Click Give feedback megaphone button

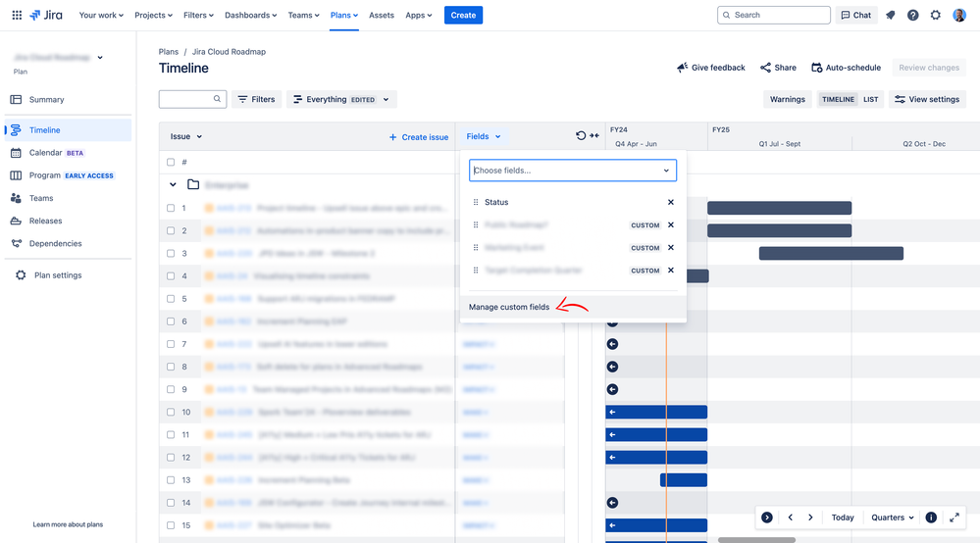710,68
